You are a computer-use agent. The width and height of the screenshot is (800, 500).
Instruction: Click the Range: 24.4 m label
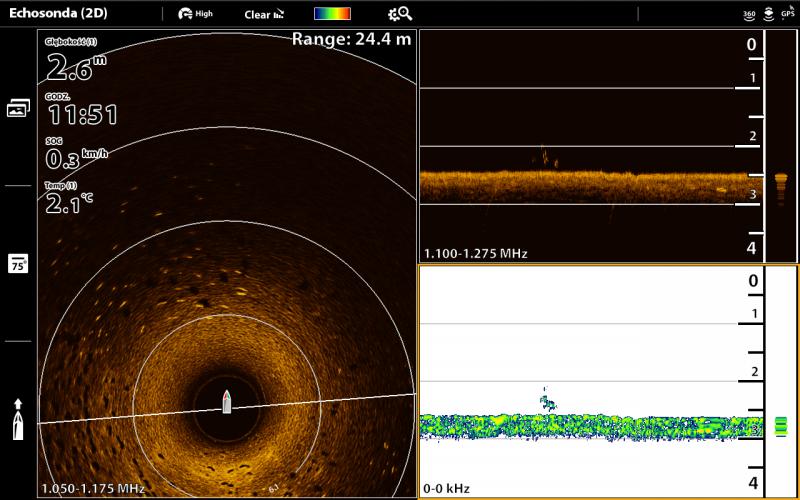351,39
